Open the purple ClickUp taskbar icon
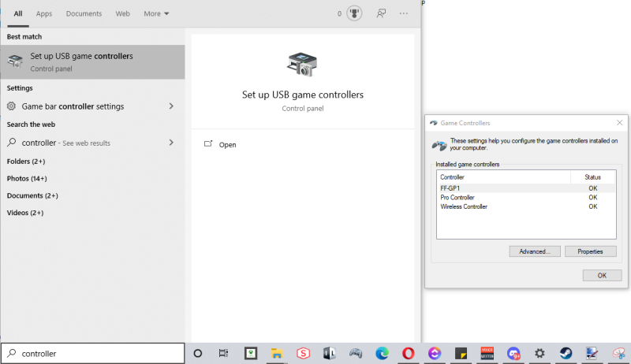Image resolution: width=631 pixels, height=364 pixels. [x=435, y=353]
